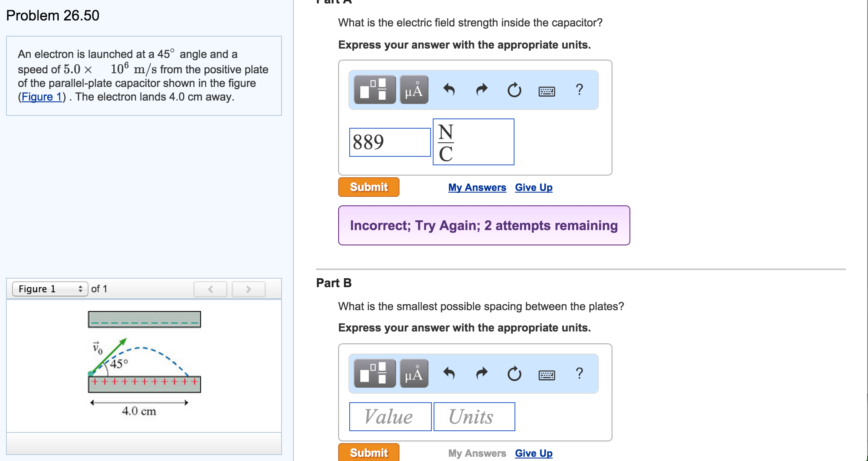Open templates icon in Part B toolbar
This screenshot has width=868, height=461.
coord(375,374)
